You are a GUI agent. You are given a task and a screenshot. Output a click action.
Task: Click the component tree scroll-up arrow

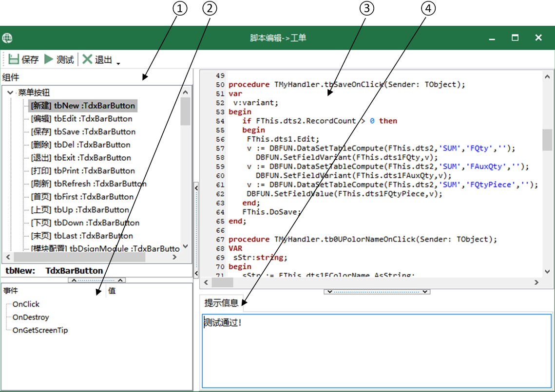tap(186, 92)
